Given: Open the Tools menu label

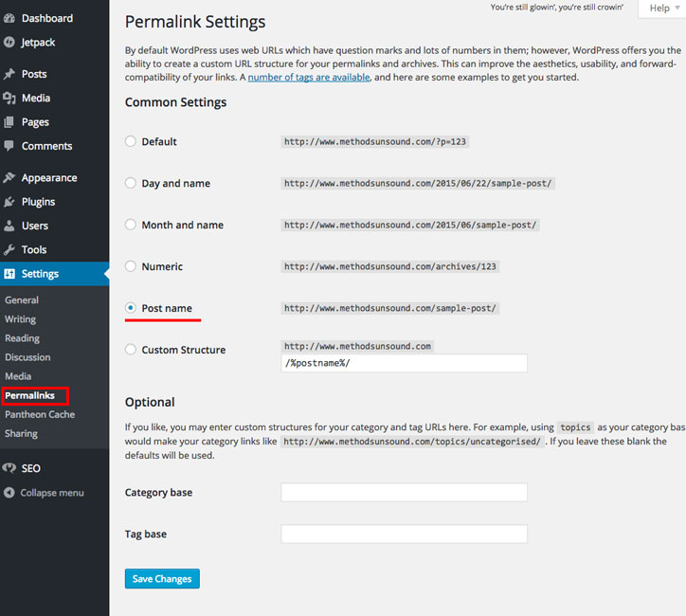Looking at the screenshot, I should pos(34,250).
